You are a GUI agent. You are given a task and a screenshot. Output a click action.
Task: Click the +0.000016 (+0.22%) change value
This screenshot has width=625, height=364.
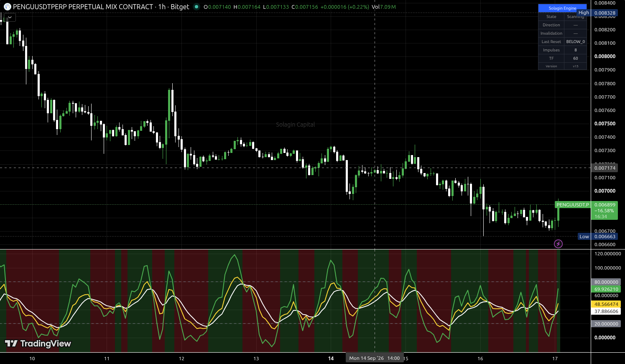point(345,7)
